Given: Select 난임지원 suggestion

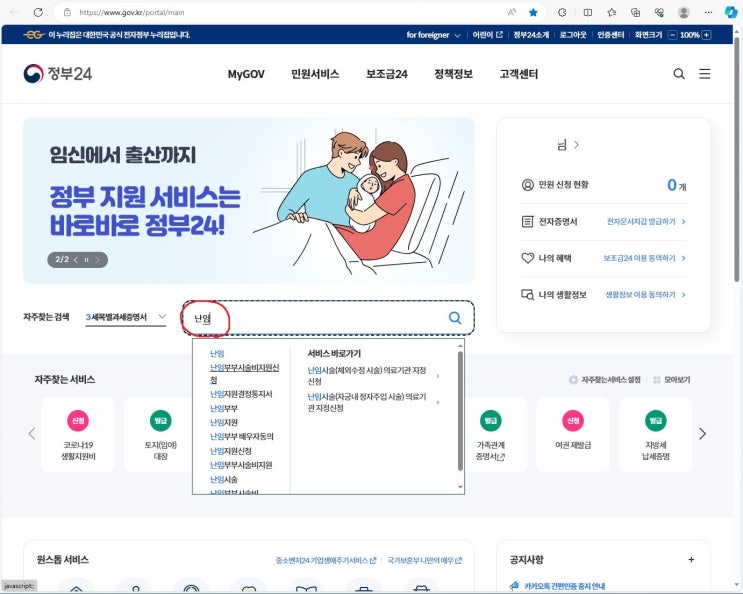Looking at the screenshot, I should pyautogui.click(x=224, y=423).
